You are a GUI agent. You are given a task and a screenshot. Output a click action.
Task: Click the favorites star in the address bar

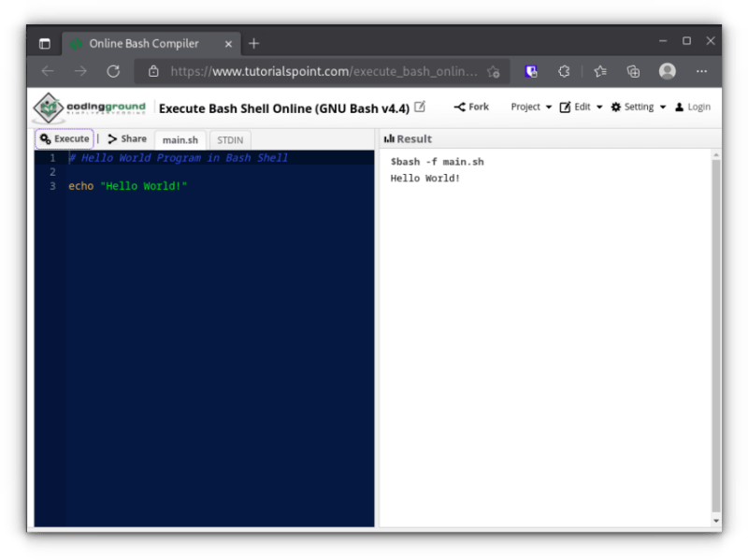pyautogui.click(x=493, y=71)
